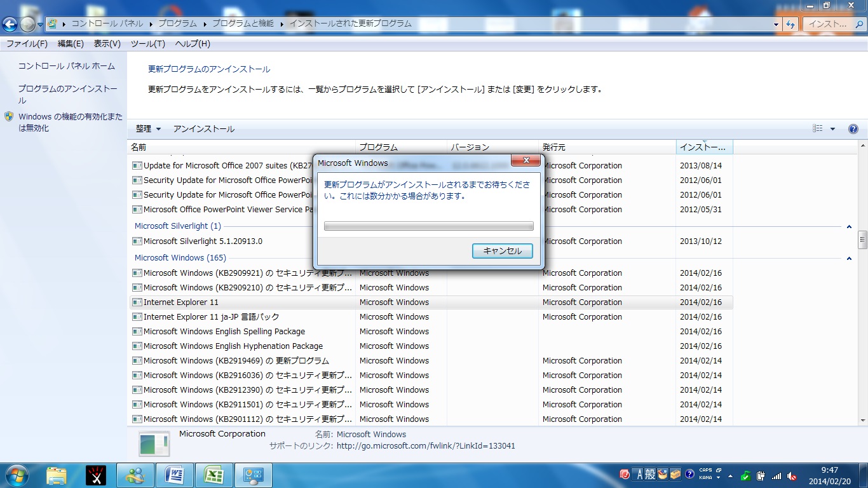Toggle the KANA indicator on language bar
868x488 pixels.
pos(706,478)
